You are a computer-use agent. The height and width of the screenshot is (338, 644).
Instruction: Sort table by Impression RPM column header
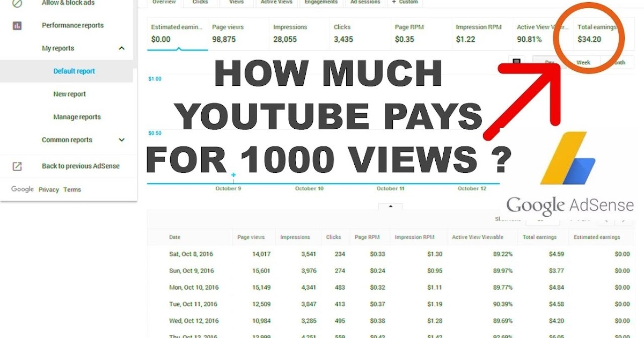(414, 237)
